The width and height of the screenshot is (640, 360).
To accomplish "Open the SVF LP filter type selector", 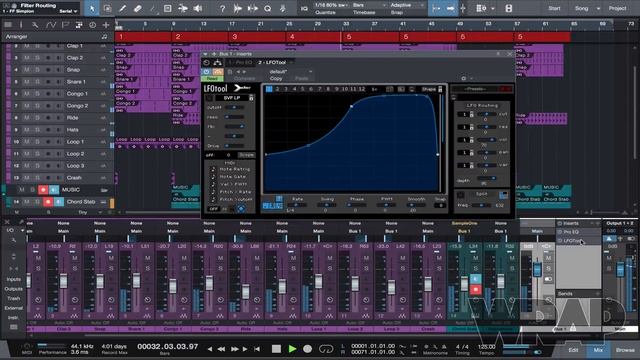I will tap(232, 98).
